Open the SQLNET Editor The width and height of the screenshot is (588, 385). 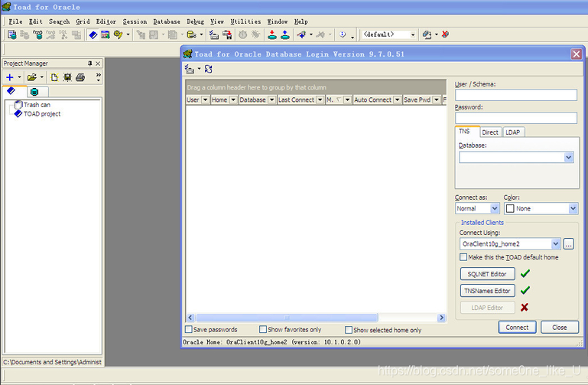point(487,274)
